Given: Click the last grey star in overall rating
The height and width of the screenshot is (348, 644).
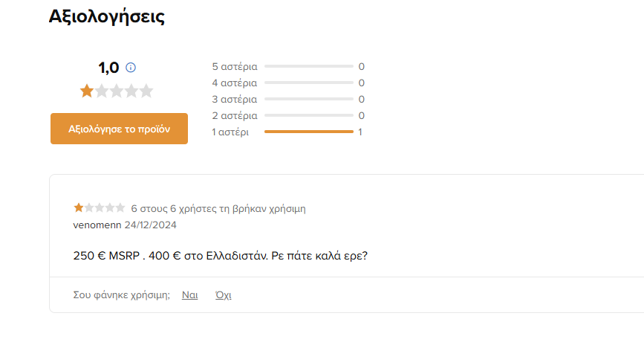Looking at the screenshot, I should pyautogui.click(x=146, y=91).
